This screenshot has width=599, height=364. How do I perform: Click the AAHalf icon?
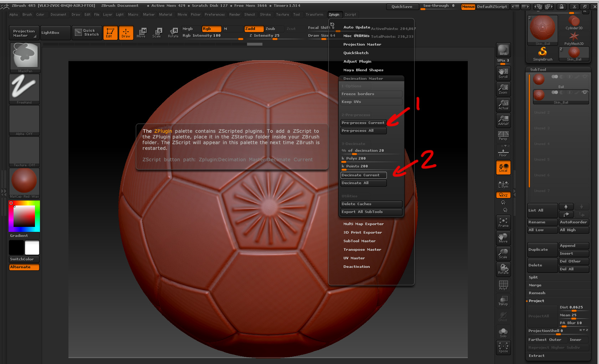pos(503,120)
